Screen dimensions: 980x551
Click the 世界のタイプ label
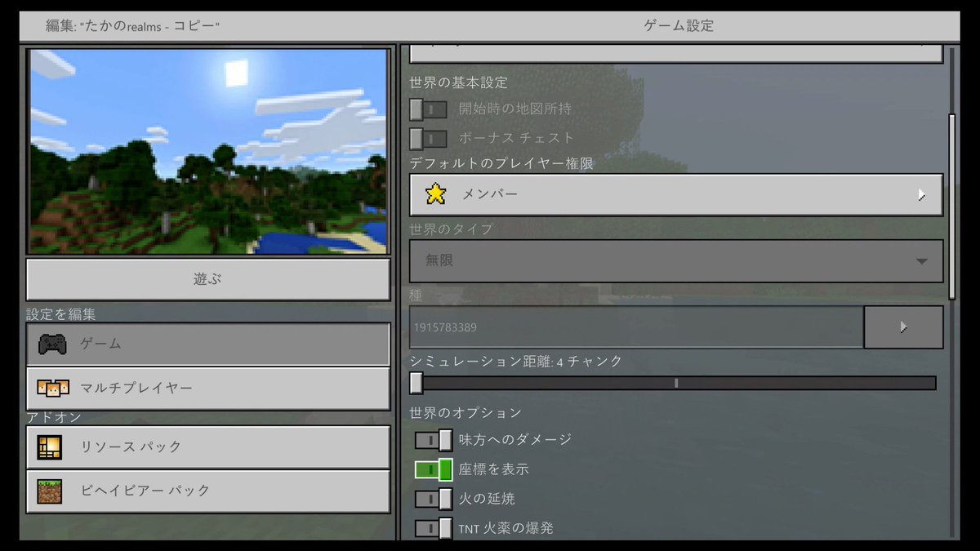[x=452, y=229]
